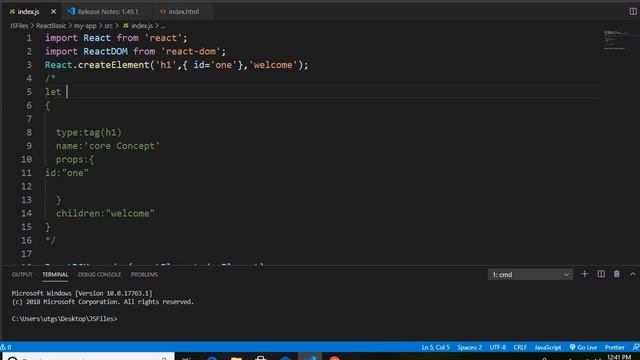Open the '1: cmd' terminal selector dropdown
640x360 pixels.
[x=530, y=275]
